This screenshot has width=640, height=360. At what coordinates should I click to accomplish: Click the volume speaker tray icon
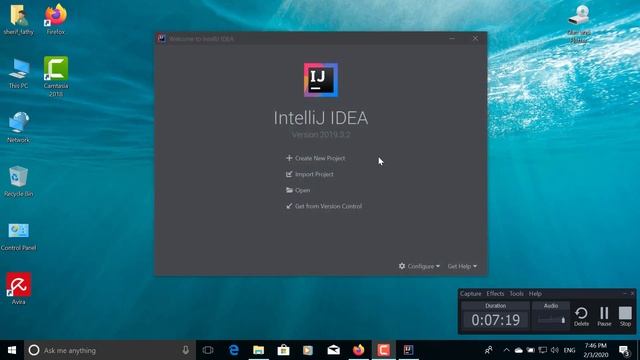(554, 350)
